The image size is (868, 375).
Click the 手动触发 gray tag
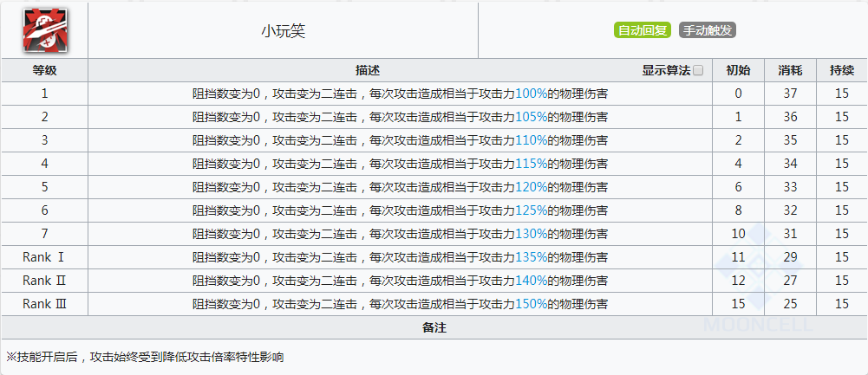point(708,30)
